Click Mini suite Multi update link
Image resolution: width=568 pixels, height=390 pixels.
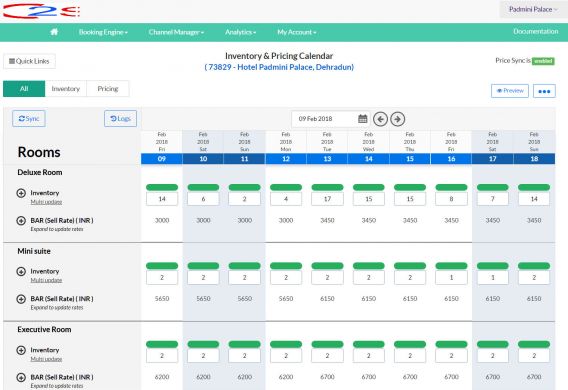[46, 280]
